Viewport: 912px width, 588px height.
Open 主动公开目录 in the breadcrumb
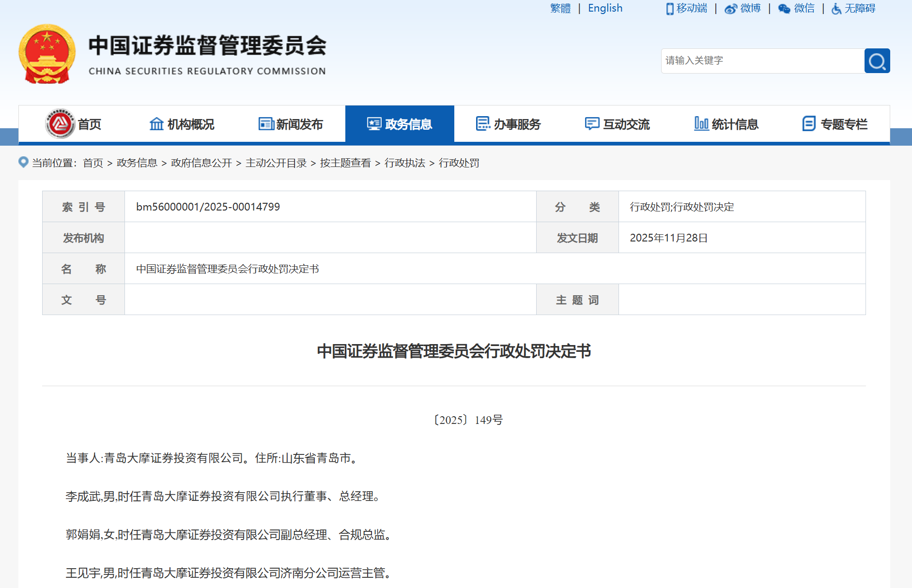pos(276,163)
